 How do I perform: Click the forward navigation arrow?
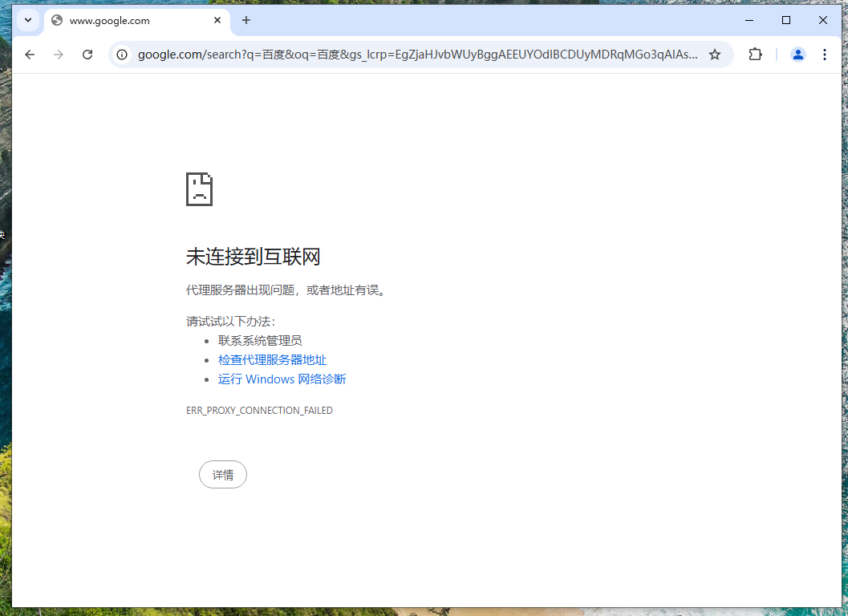pyautogui.click(x=59, y=55)
